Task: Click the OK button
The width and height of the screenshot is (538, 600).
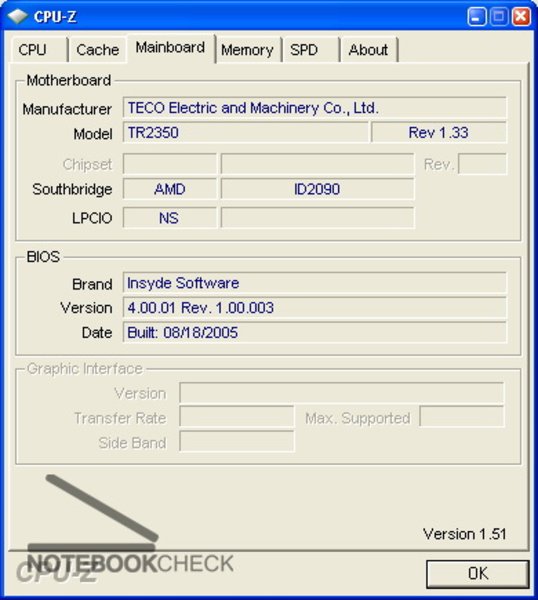Action: click(478, 574)
